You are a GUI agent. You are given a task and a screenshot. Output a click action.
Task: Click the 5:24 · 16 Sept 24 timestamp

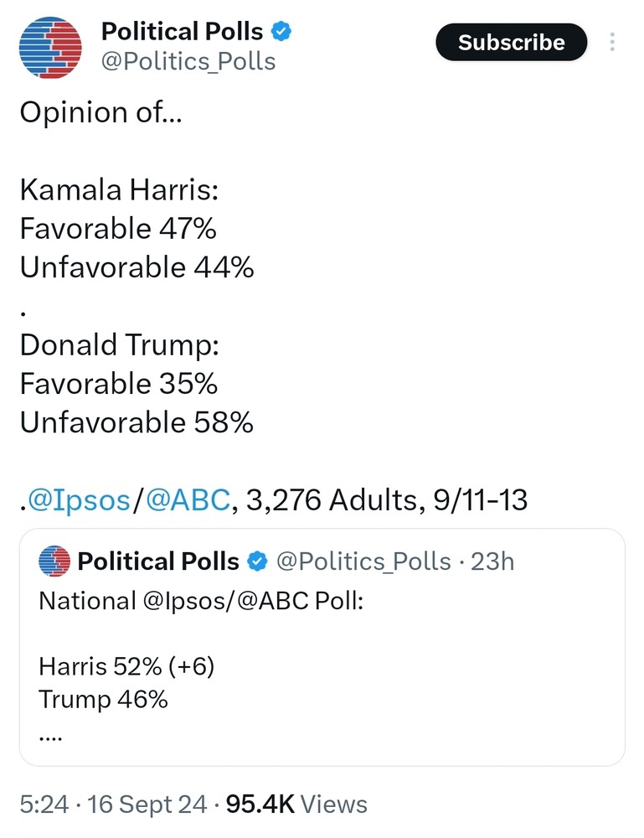pos(113,804)
